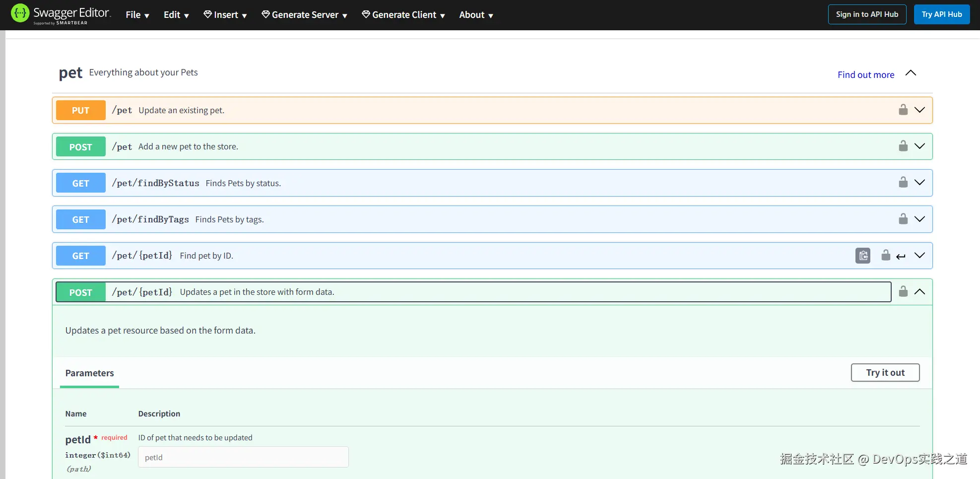Click the GET badge for Find pet by ID
Viewport: 980px width, 479px height.
(x=81, y=256)
